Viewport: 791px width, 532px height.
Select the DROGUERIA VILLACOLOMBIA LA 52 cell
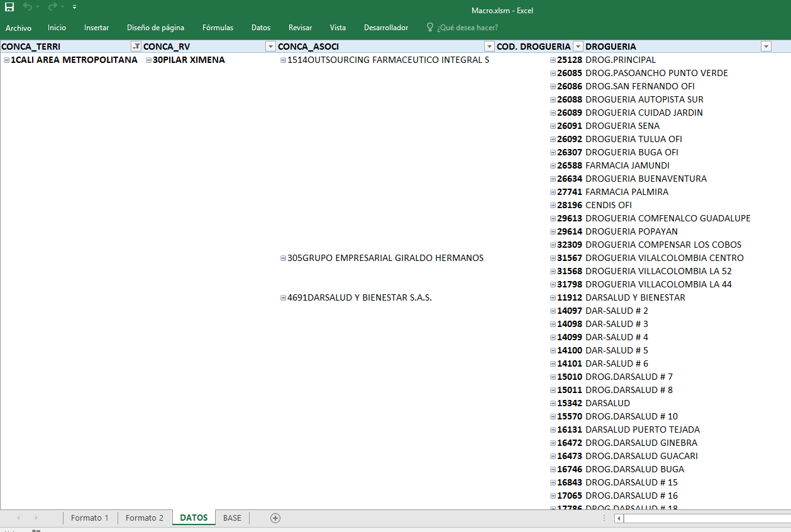[x=658, y=272]
